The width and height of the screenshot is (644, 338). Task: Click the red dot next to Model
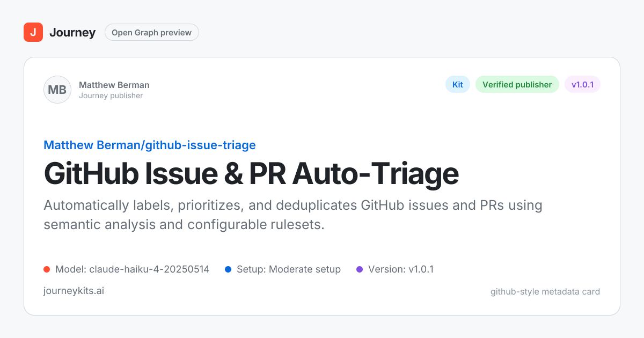47,269
